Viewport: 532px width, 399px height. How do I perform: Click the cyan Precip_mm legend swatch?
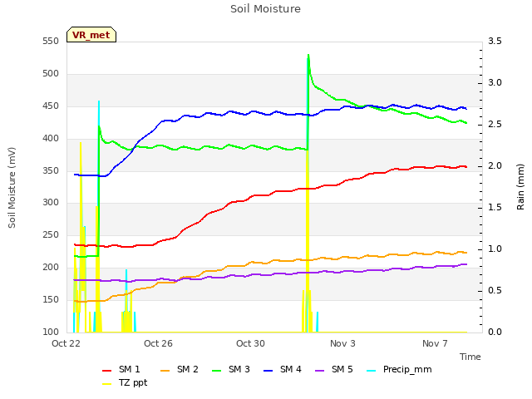372,371
